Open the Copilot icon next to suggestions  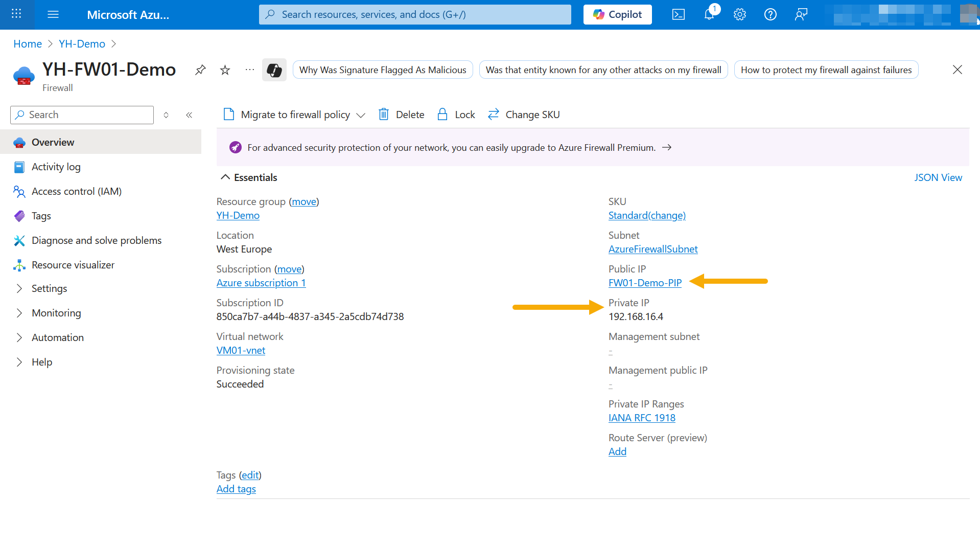point(274,70)
